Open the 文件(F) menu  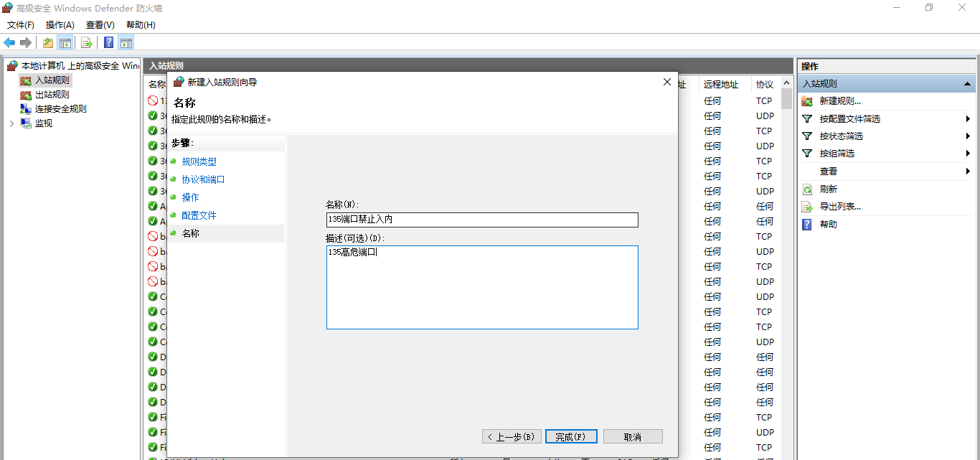pos(21,24)
